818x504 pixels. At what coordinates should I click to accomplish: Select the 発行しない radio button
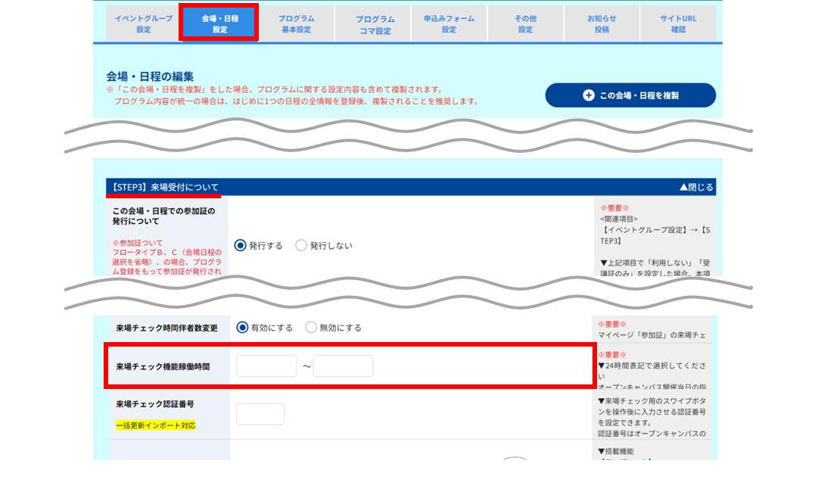301,245
